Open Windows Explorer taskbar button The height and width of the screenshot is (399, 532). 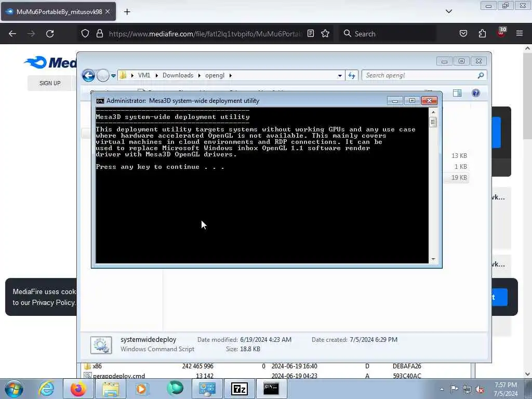point(111,389)
